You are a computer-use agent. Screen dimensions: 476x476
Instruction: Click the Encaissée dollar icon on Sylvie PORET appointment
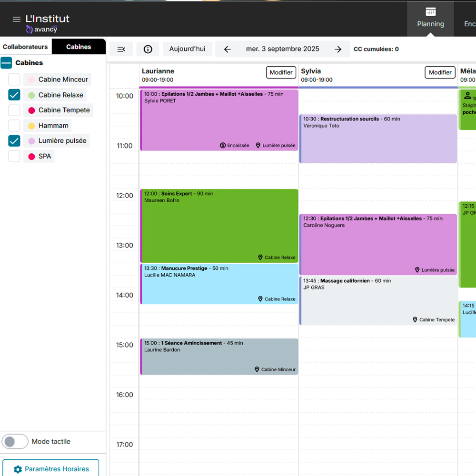[223, 145]
